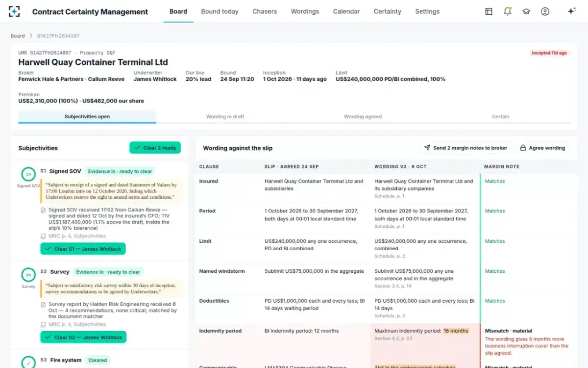Click the Insured clause label

click(208, 181)
